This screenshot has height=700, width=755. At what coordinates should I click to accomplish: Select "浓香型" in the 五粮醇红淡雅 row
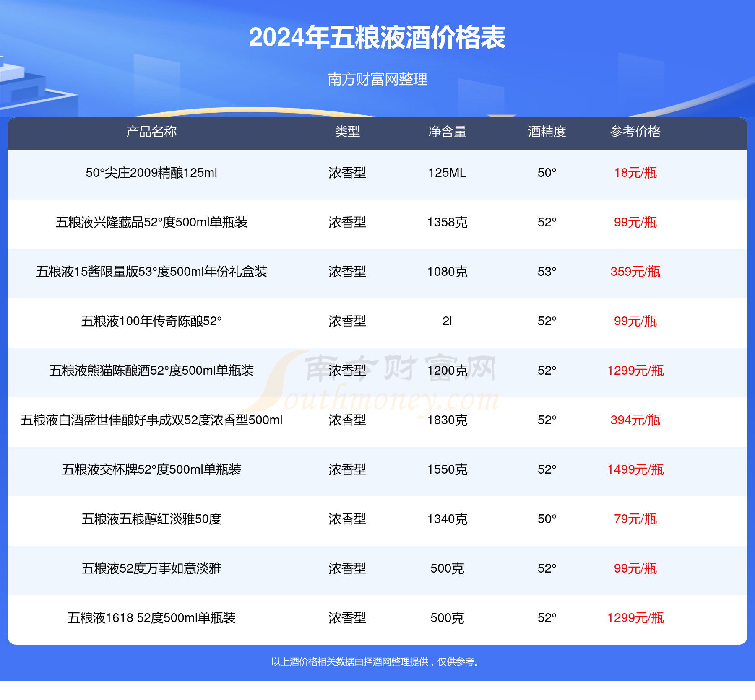pos(347,519)
